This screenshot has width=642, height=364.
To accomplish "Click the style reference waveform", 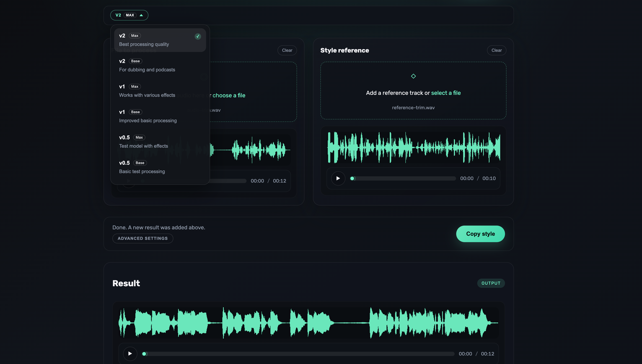I will click(x=413, y=147).
